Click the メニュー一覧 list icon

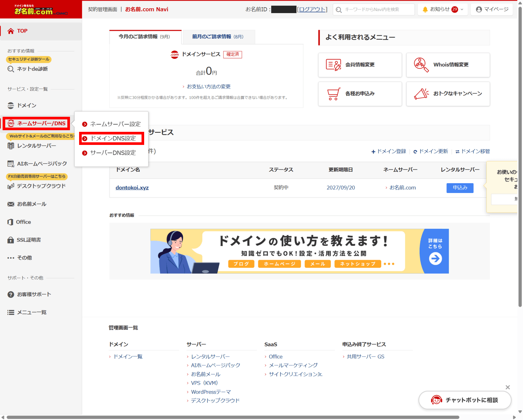[11, 312]
